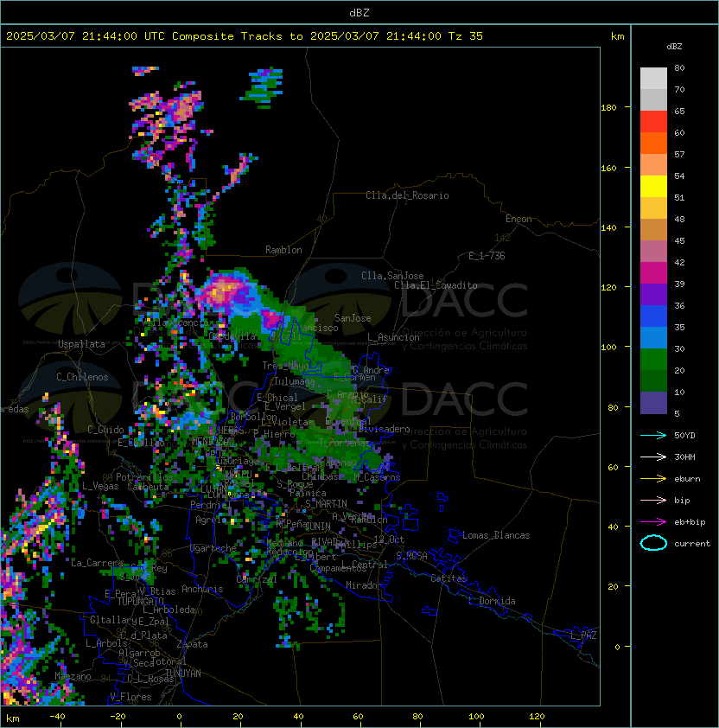This screenshot has width=719, height=728.
Task: Click the white 30HM track arrow
Action: coord(653,457)
